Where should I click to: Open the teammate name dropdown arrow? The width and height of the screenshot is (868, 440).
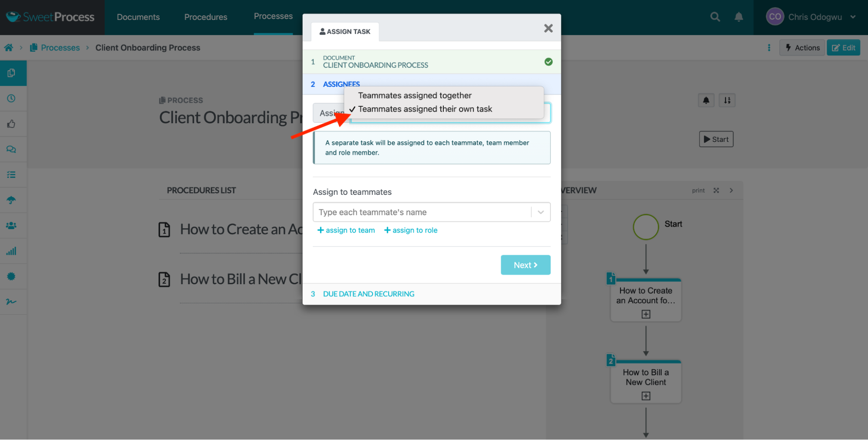point(541,212)
